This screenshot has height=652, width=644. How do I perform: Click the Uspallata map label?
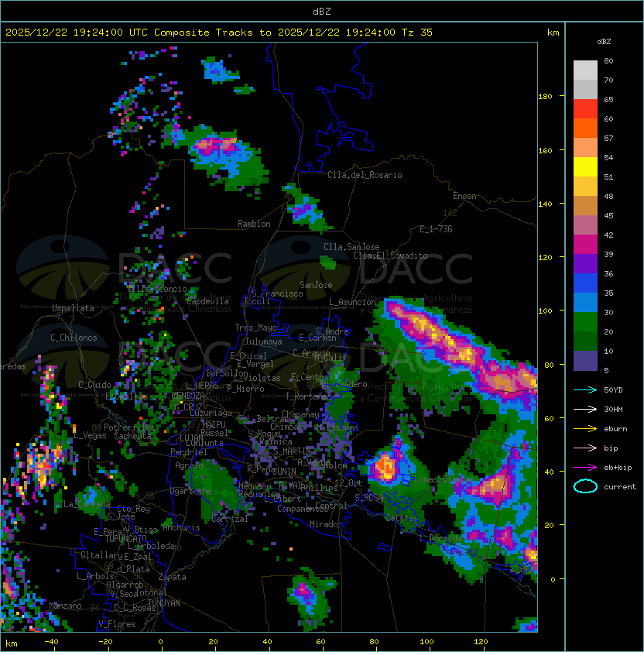tap(73, 308)
